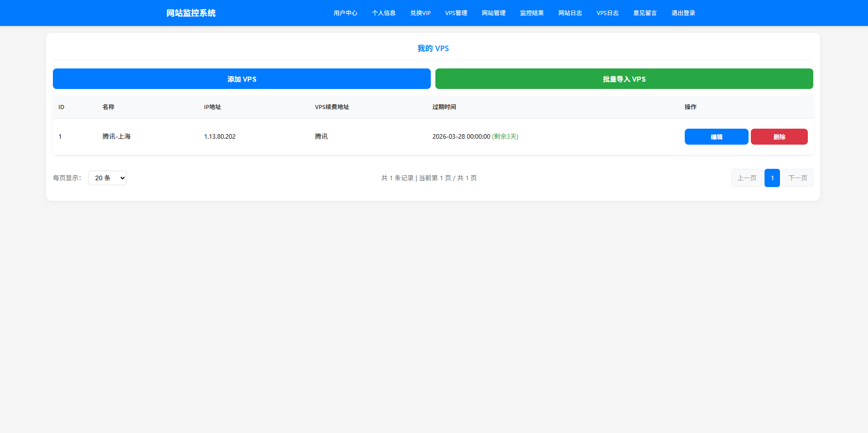Click the 上一页 pagination button
Screen dimensions: 868x433
[746, 178]
